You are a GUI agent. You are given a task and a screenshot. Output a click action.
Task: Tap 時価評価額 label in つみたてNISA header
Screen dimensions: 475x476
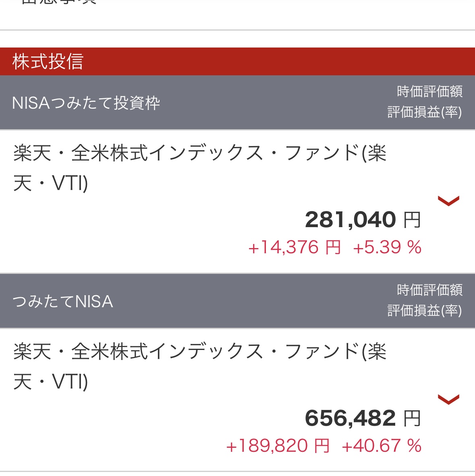click(x=429, y=290)
